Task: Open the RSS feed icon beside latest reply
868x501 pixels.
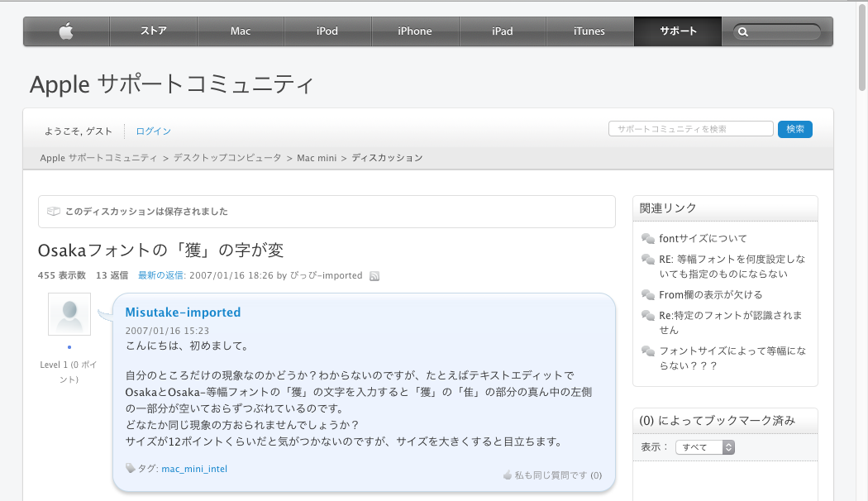Action: (x=374, y=276)
